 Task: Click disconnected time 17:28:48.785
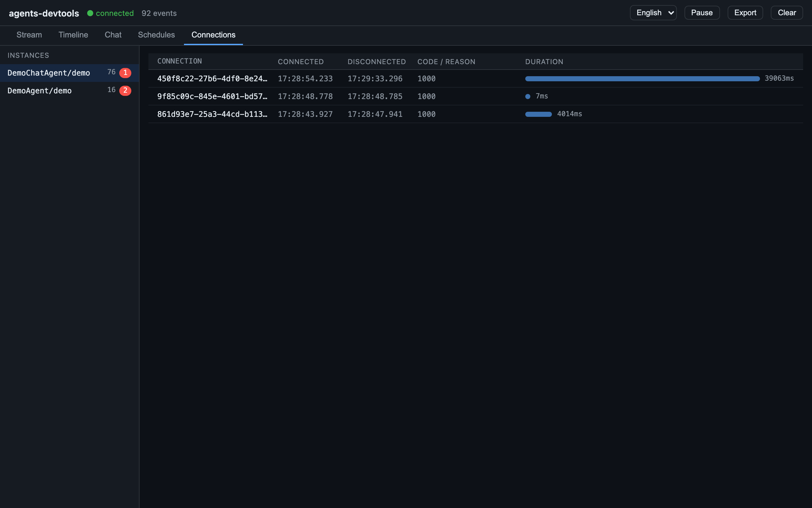[x=375, y=97]
